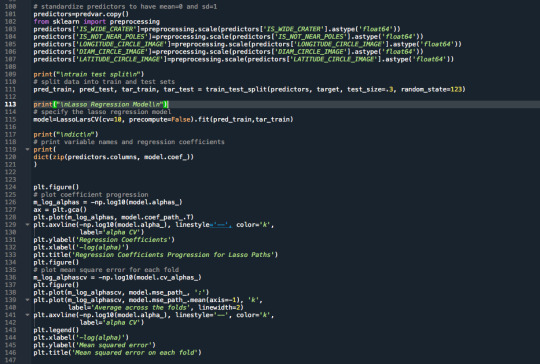
Task: Click plt.xlabel '-log(alpha)' on line 132
Action: click(81, 247)
